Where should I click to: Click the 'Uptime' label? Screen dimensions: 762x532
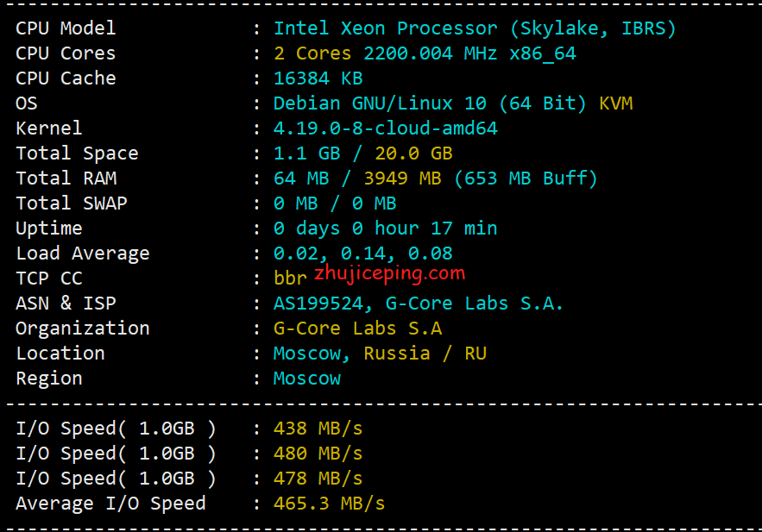pos(48,228)
